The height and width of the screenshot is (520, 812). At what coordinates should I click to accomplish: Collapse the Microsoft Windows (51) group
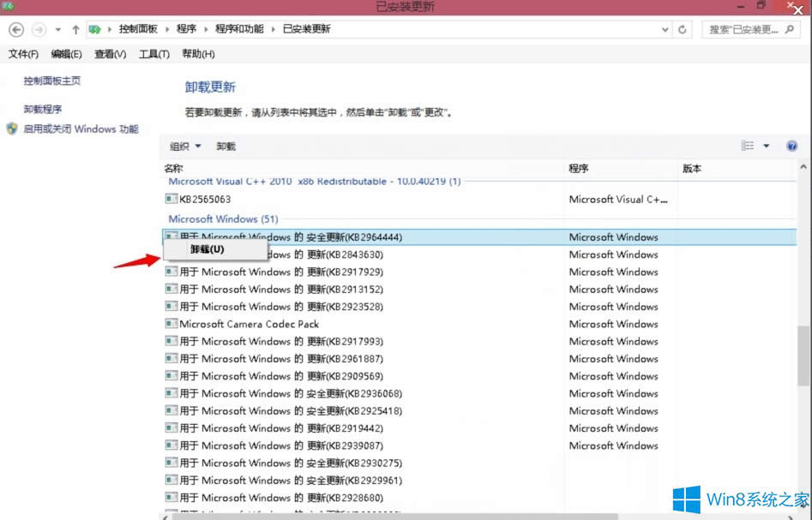pos(223,218)
